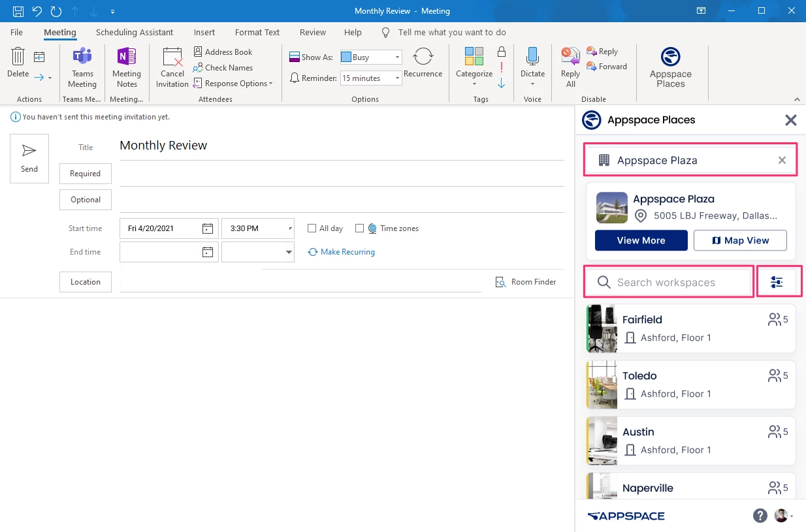Click the Make Recurring link

pyautogui.click(x=342, y=252)
